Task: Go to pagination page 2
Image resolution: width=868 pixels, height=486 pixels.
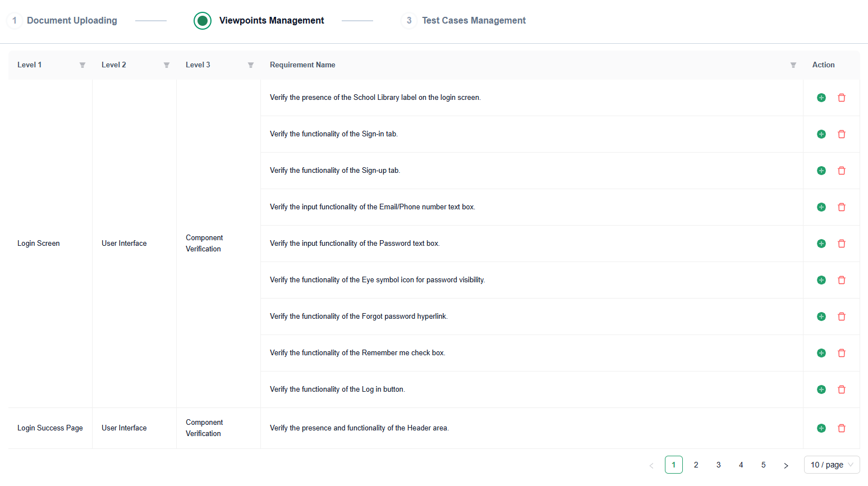Action: click(696, 465)
